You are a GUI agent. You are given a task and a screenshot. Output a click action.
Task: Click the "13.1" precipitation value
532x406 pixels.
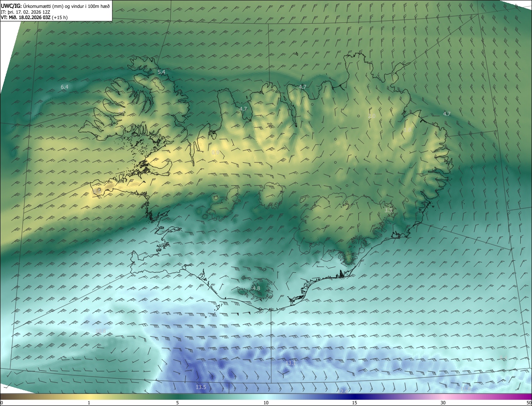tap(290, 363)
